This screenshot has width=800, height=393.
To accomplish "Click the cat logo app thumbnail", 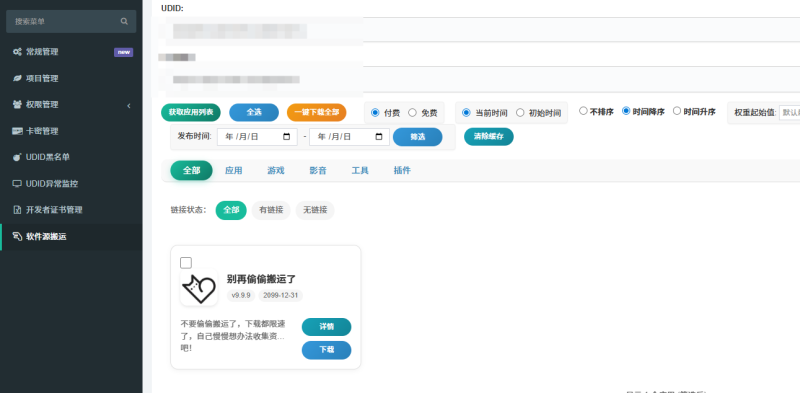I will click(x=199, y=287).
